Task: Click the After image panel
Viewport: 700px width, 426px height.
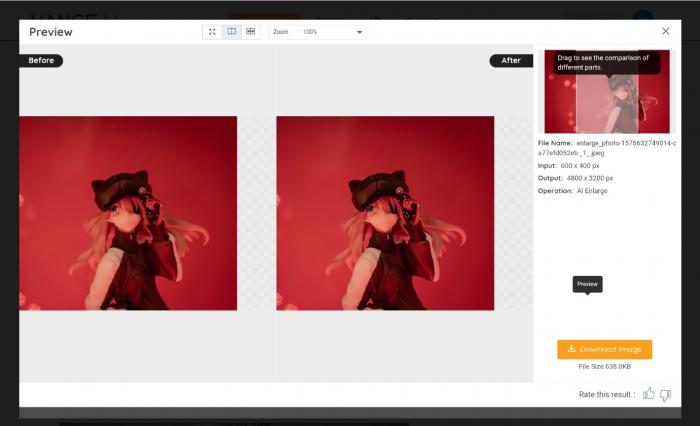Action: pos(385,213)
